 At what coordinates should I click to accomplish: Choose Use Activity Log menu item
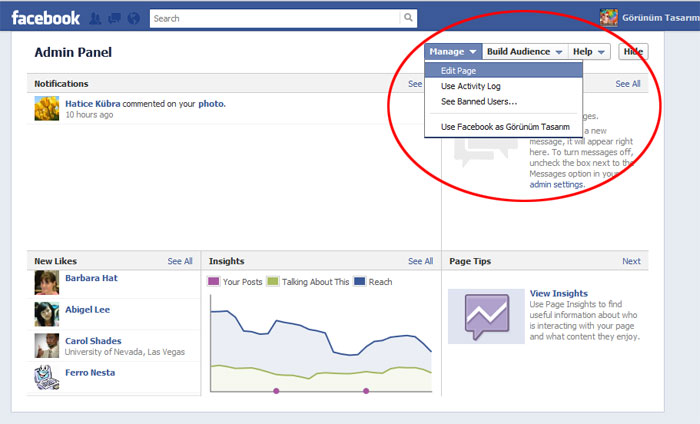point(504,86)
